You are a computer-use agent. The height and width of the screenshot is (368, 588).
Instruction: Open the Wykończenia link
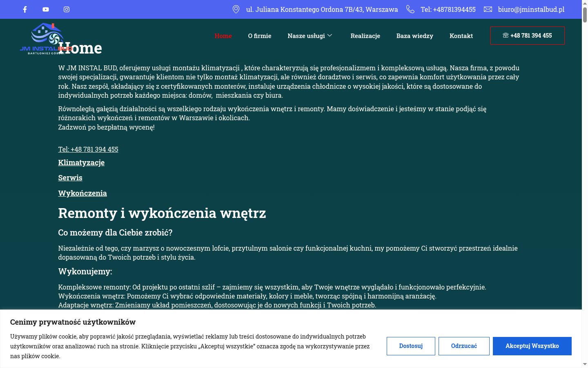click(82, 193)
